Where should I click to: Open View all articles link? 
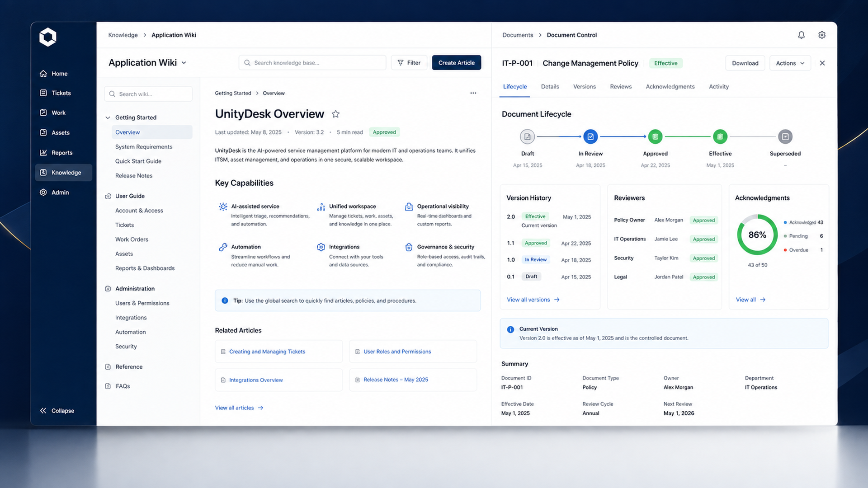[x=239, y=408]
